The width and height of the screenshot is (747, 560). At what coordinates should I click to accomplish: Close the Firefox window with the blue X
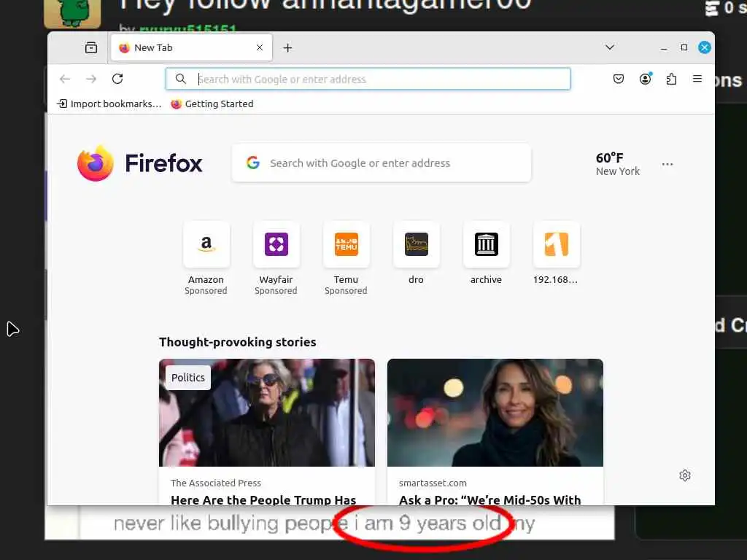705,47
